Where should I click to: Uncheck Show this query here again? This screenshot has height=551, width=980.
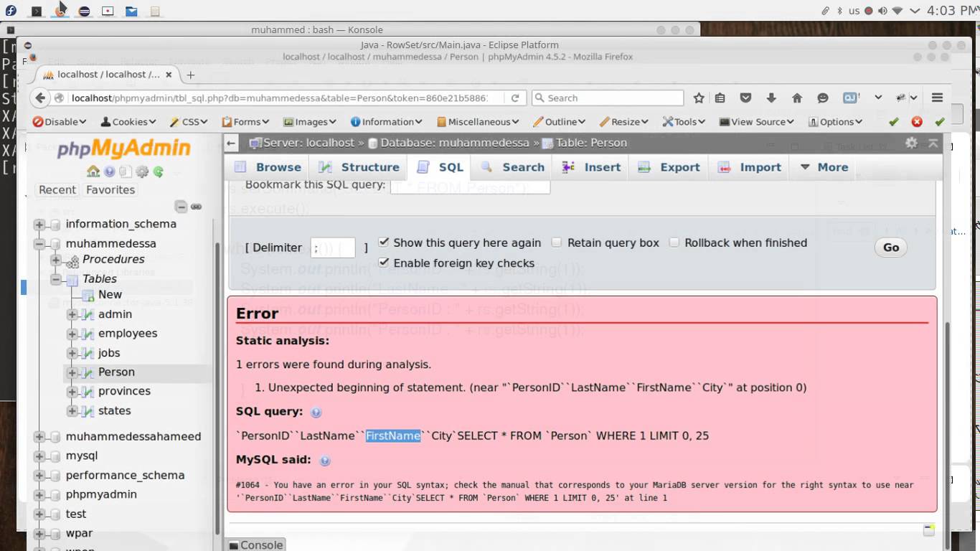[x=384, y=242]
